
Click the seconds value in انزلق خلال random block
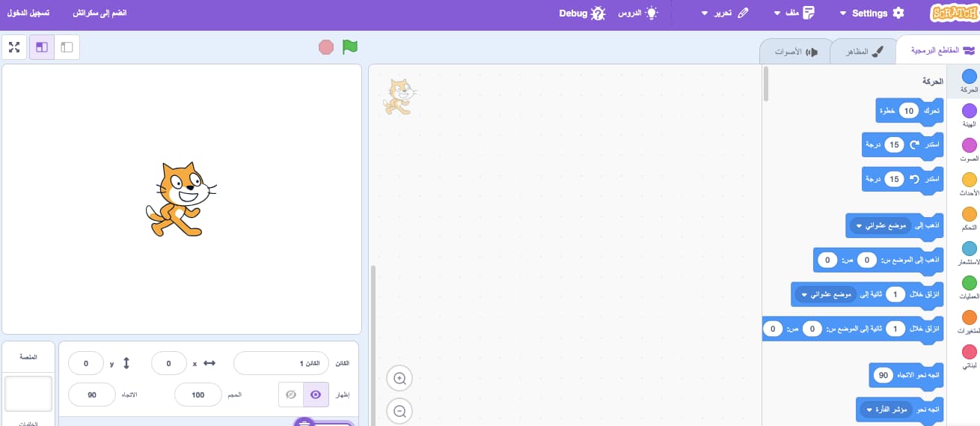(x=895, y=294)
